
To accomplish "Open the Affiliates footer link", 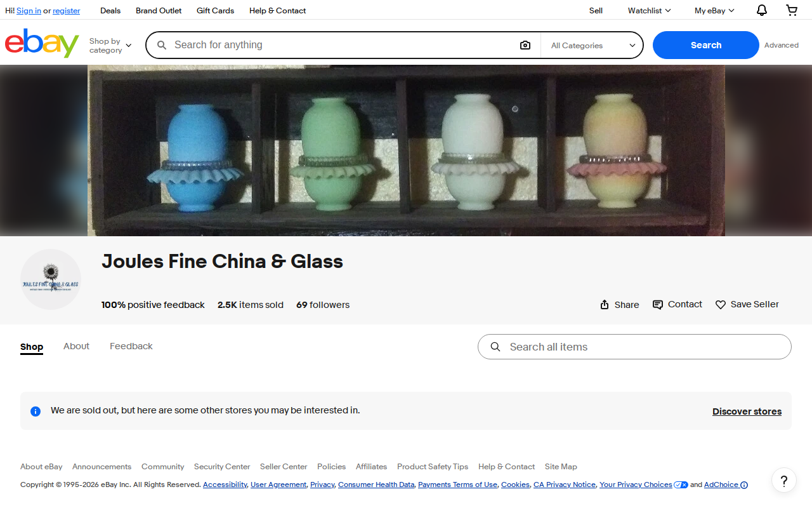I will point(371,467).
